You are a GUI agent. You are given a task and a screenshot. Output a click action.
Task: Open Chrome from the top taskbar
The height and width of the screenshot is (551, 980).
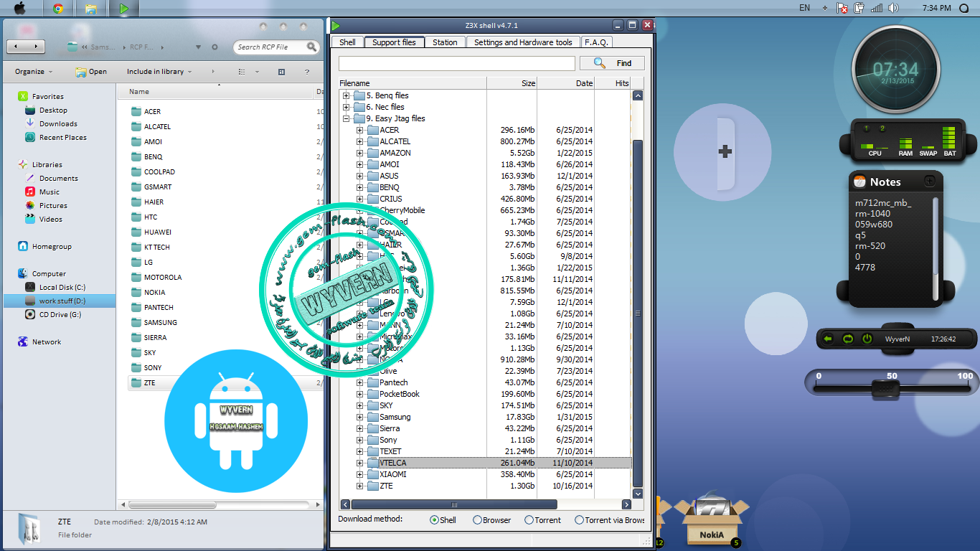(58, 9)
